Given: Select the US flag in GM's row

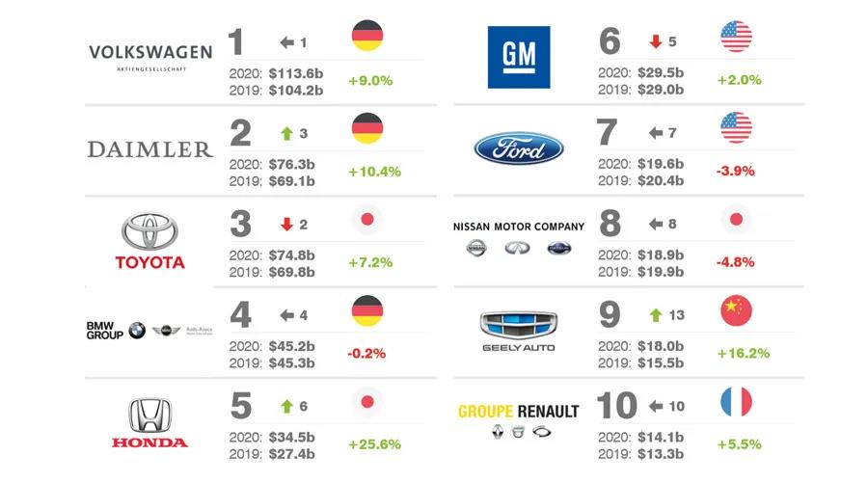Looking at the screenshot, I should point(735,37).
